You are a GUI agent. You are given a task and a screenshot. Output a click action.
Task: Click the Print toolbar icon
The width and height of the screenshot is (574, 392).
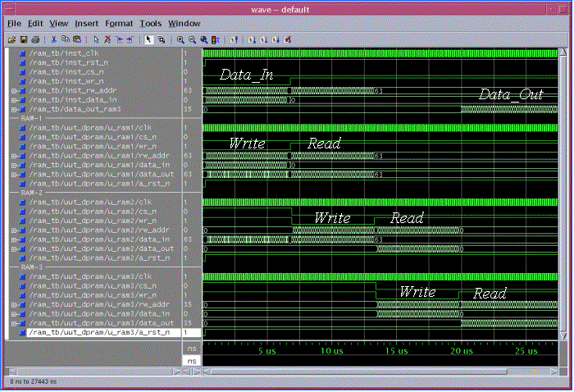34,39
